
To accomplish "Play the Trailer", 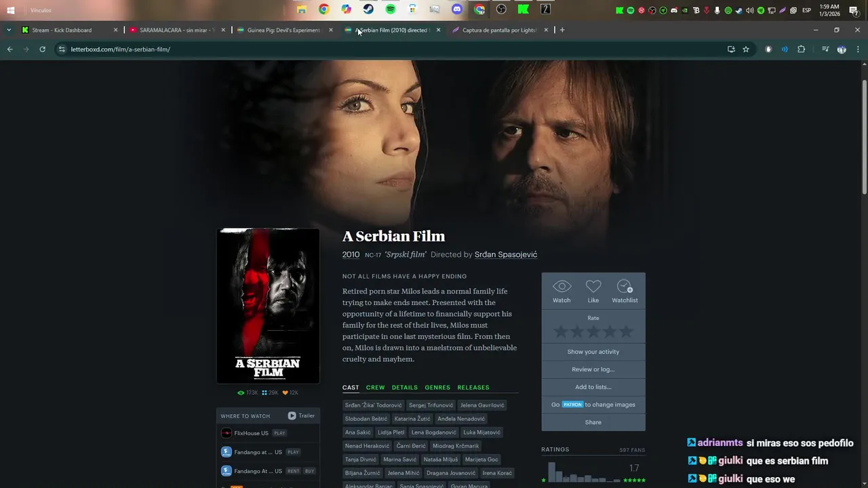I will (301, 415).
